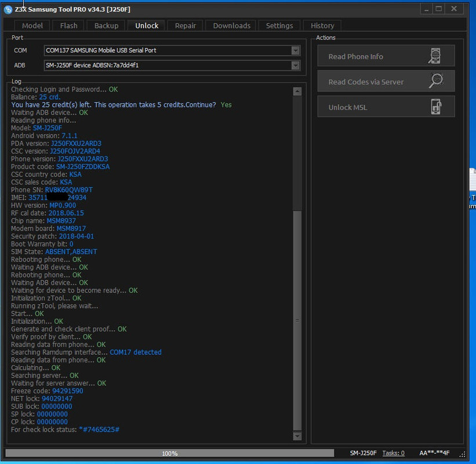Click the Android version value 7.1.1
Image resolution: width=476 pixels, height=464 pixels.
[x=69, y=136]
